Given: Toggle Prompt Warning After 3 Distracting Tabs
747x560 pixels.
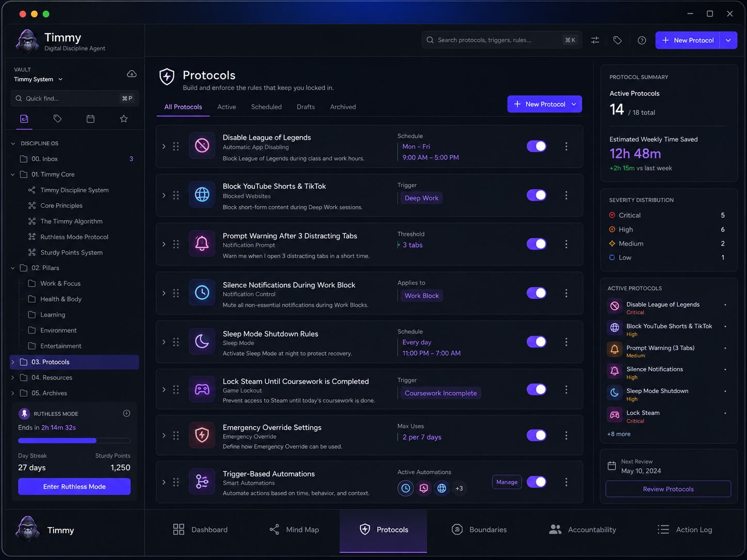Looking at the screenshot, I should tap(537, 244).
